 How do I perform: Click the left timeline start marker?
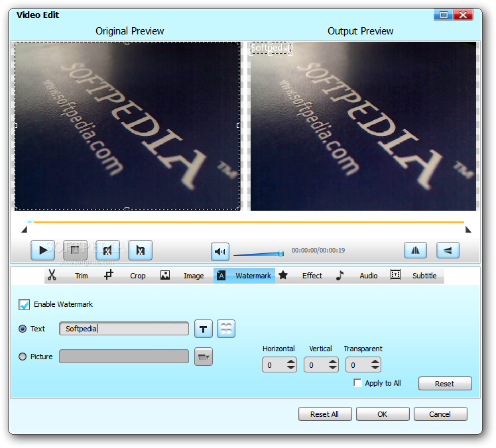(x=25, y=229)
